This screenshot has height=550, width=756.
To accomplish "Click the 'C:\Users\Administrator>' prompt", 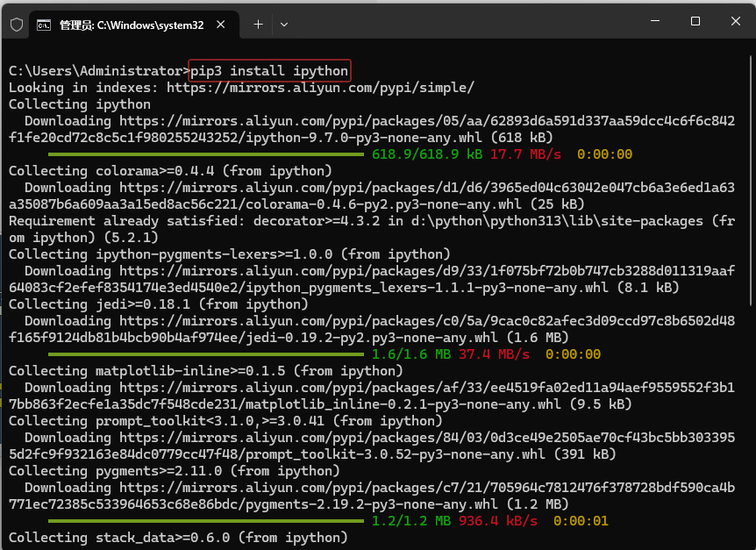I will [x=99, y=71].
